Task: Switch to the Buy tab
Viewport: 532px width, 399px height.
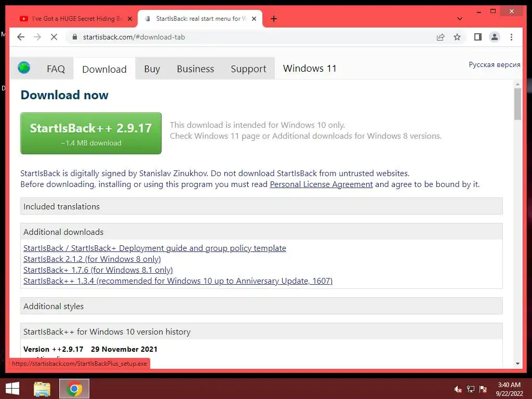Action: (x=152, y=69)
